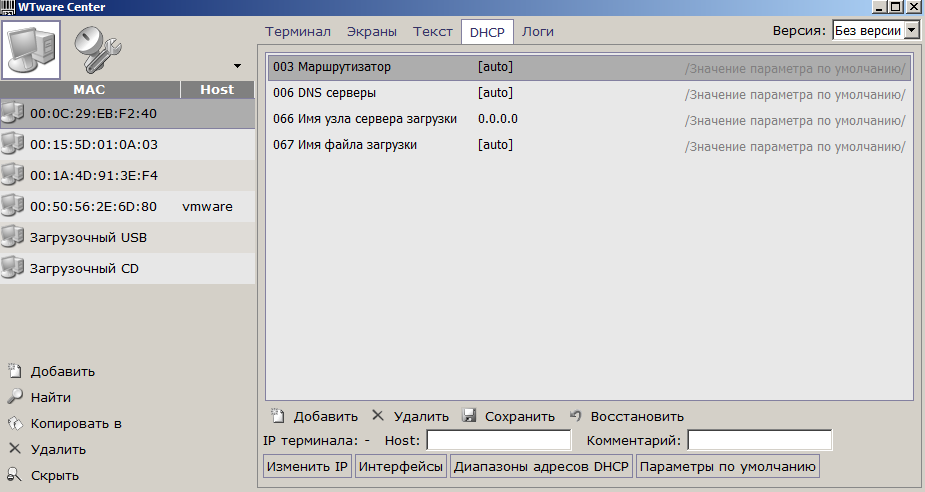This screenshot has height=492, width=925.
Task: Click the computer terminals icon
Action: pos(32,50)
